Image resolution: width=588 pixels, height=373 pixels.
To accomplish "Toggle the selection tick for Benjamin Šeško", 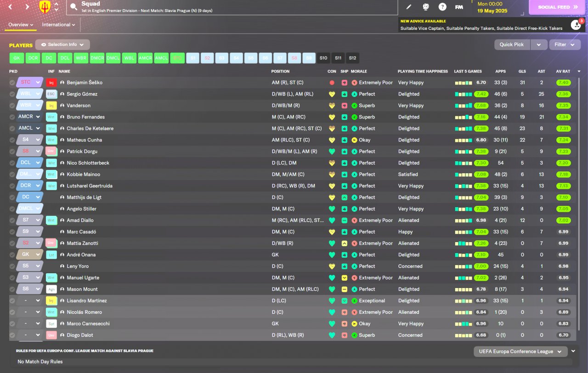I will click(12, 83).
